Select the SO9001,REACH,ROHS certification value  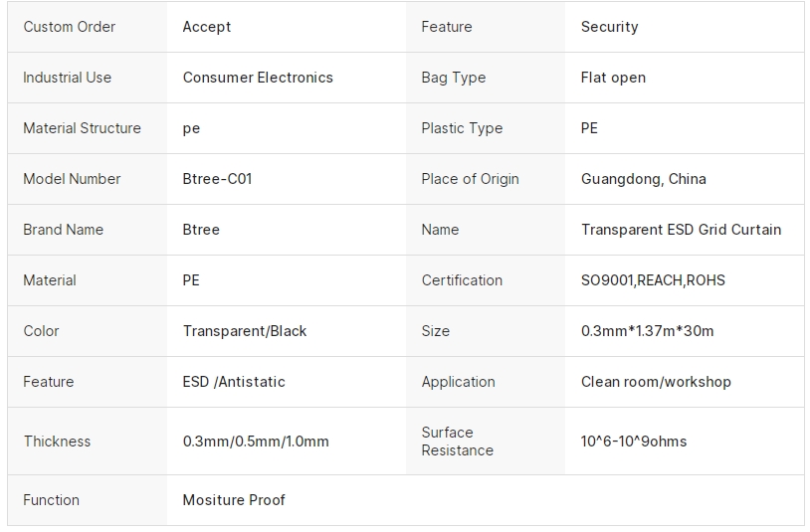653,280
